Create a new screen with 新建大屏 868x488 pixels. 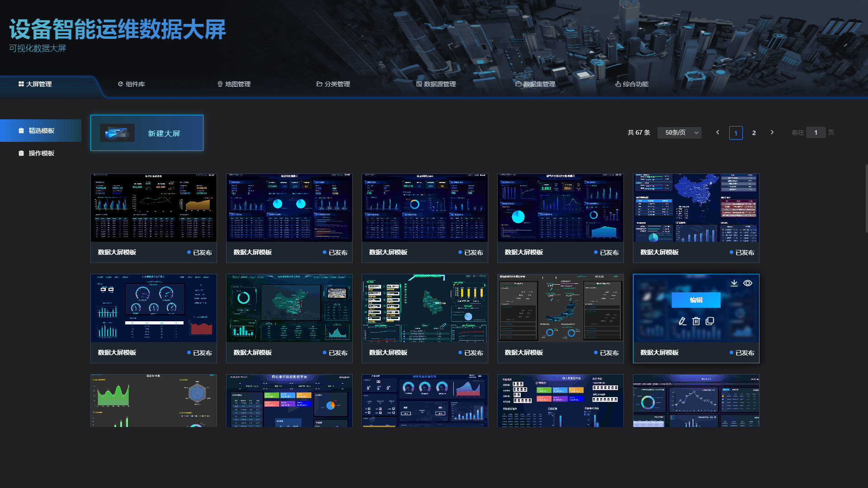(x=147, y=133)
